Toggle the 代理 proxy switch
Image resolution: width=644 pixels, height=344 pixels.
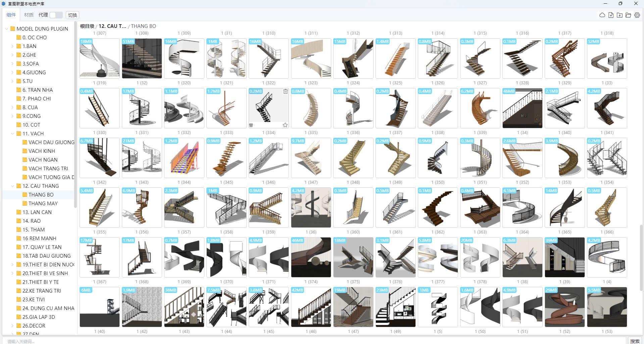coord(56,15)
